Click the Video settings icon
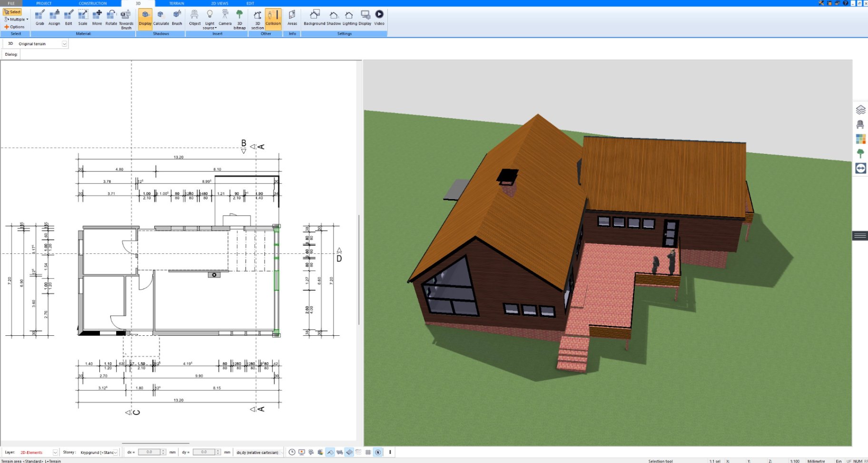868x463 pixels. [x=379, y=18]
